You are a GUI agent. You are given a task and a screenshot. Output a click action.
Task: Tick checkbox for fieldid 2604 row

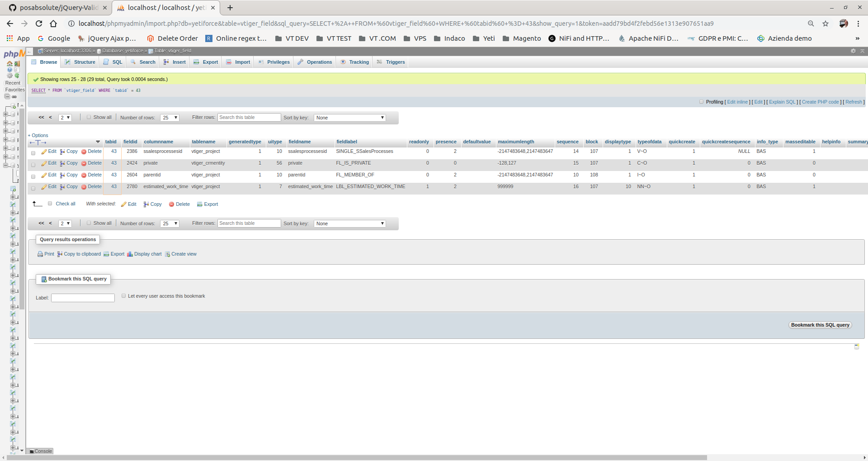[33, 176]
